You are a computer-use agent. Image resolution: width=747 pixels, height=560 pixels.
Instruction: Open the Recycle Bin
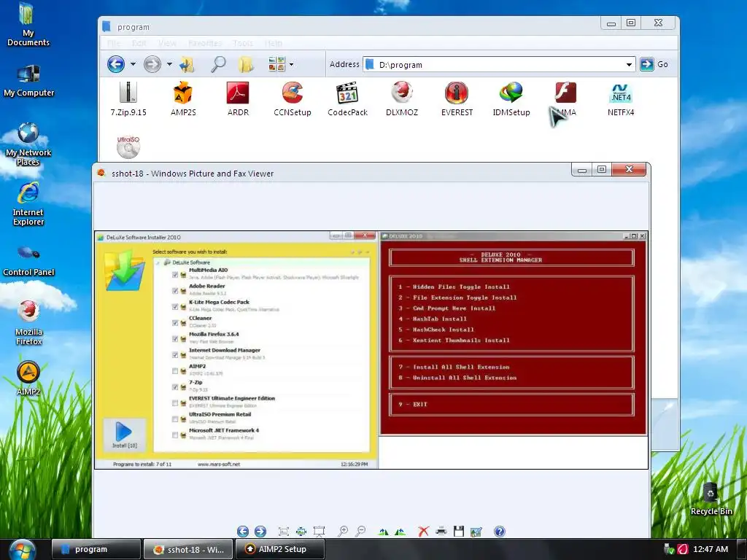pyautogui.click(x=711, y=499)
